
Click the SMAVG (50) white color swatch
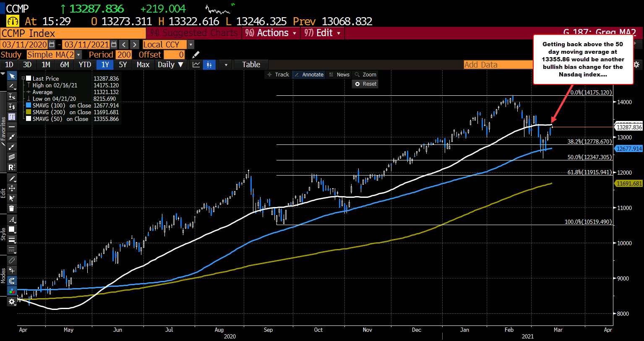point(28,119)
